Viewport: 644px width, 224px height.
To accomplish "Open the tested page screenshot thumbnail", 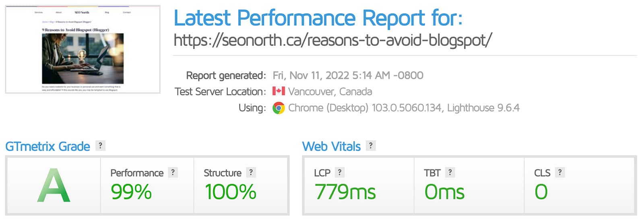I will [x=83, y=49].
